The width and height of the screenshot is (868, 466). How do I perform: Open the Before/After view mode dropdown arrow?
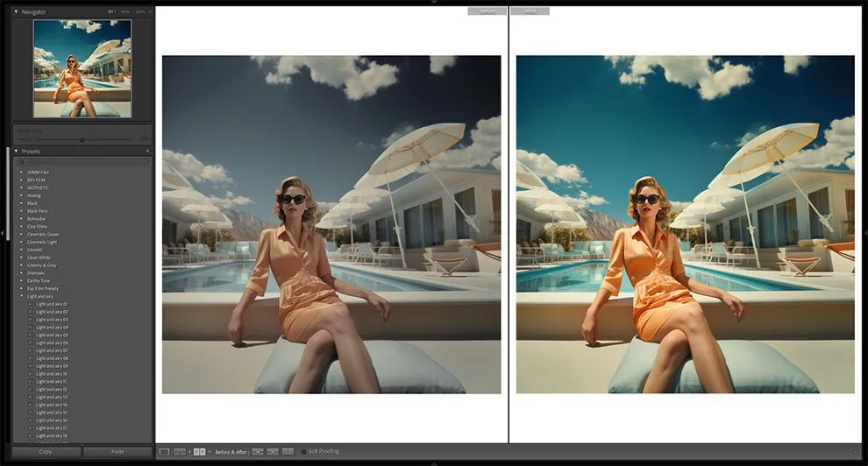[x=209, y=452]
